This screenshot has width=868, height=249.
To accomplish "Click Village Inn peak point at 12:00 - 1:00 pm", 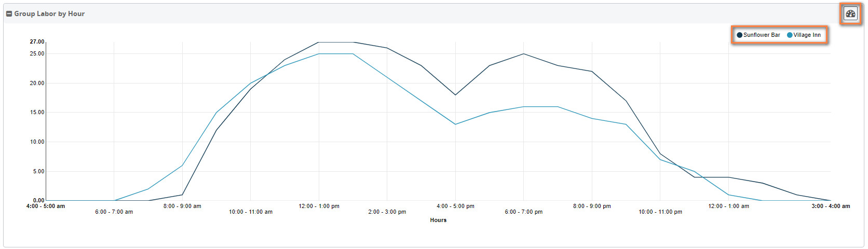I will tap(319, 54).
